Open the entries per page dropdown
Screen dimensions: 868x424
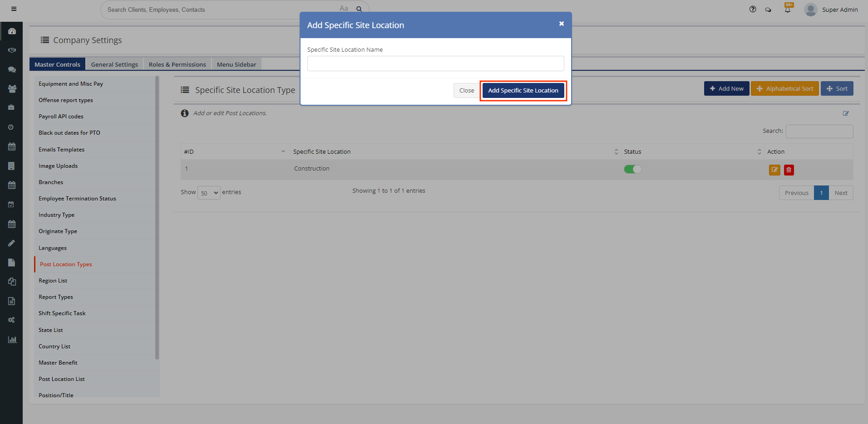pyautogui.click(x=209, y=193)
